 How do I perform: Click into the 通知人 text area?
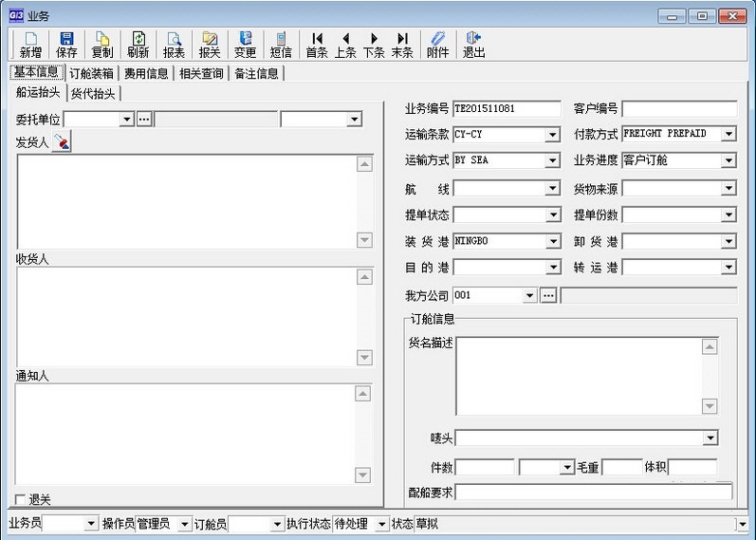coord(186,434)
